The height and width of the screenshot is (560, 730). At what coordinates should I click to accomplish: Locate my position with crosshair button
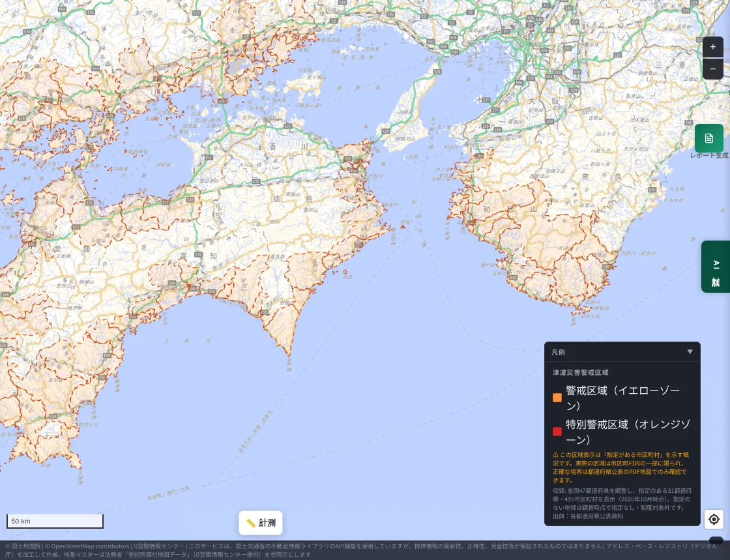click(x=714, y=519)
